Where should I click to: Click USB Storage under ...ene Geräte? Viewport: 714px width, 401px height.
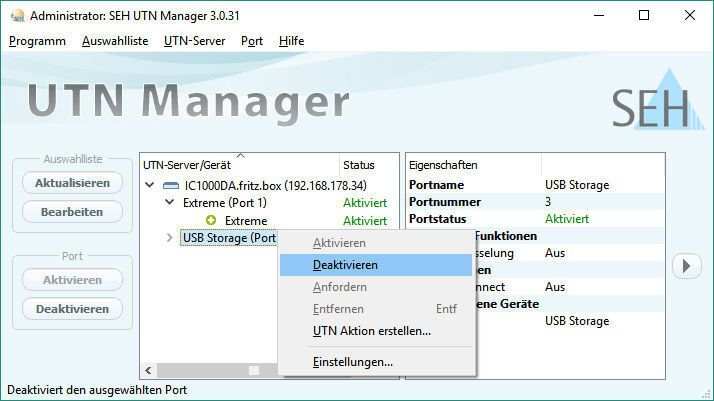pyautogui.click(x=577, y=321)
